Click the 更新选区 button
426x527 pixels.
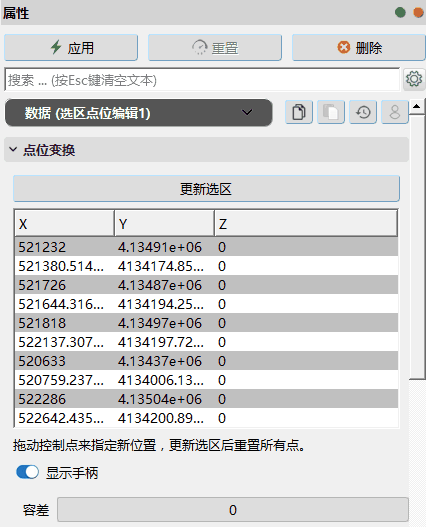click(x=206, y=189)
